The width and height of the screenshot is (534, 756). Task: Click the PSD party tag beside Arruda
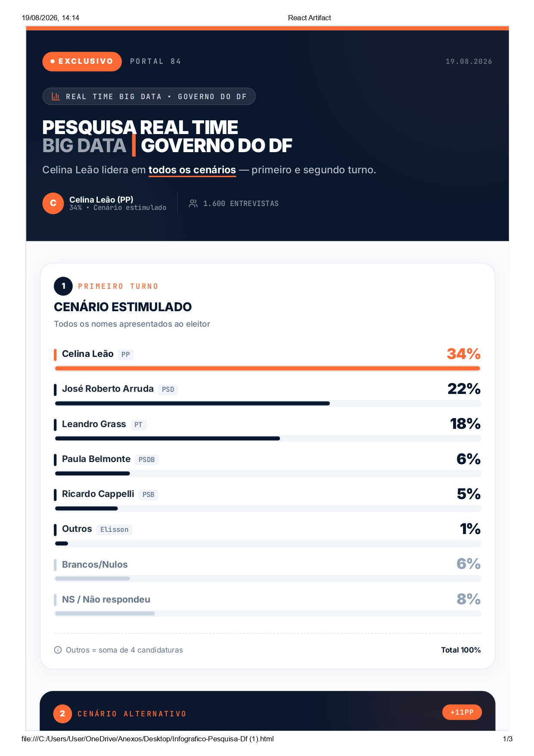point(168,390)
